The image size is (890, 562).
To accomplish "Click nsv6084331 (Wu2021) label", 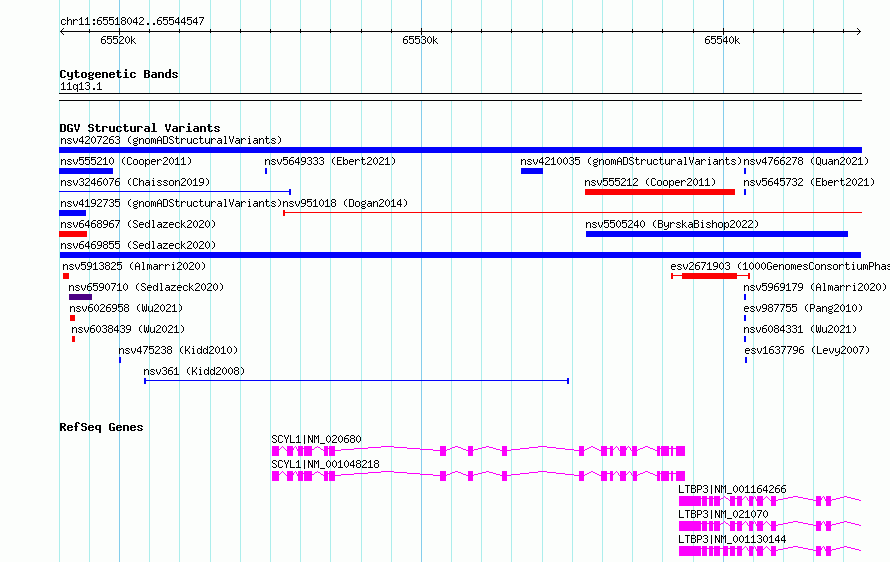I will (800, 329).
